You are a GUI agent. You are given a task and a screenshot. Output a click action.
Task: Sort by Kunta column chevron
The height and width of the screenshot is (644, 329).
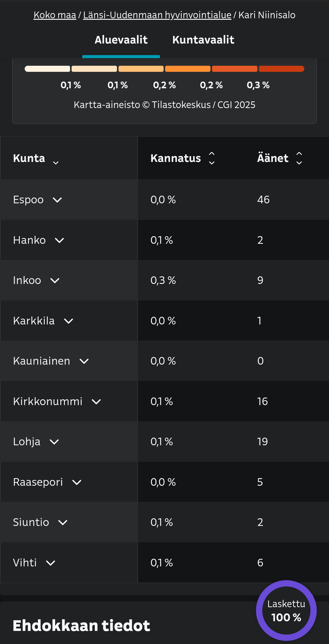[x=56, y=163]
